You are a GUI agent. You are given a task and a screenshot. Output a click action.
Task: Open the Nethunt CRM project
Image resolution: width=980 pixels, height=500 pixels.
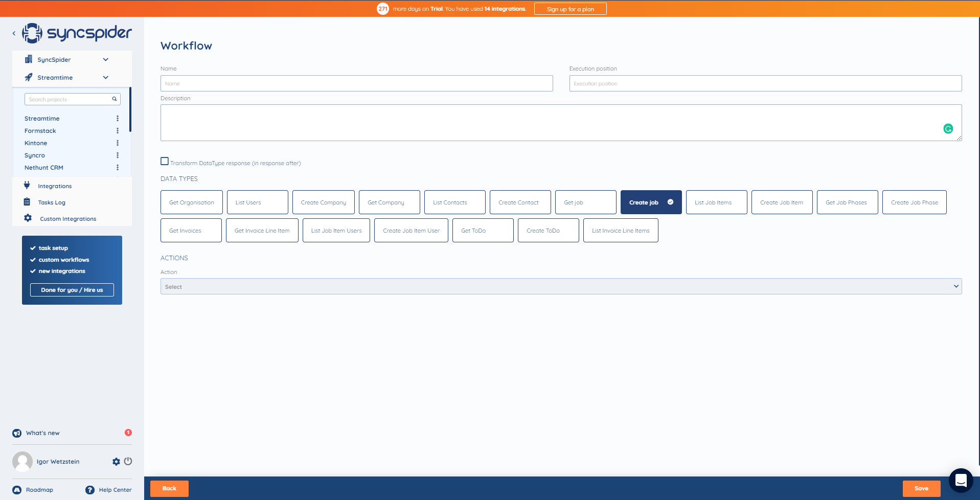(44, 168)
